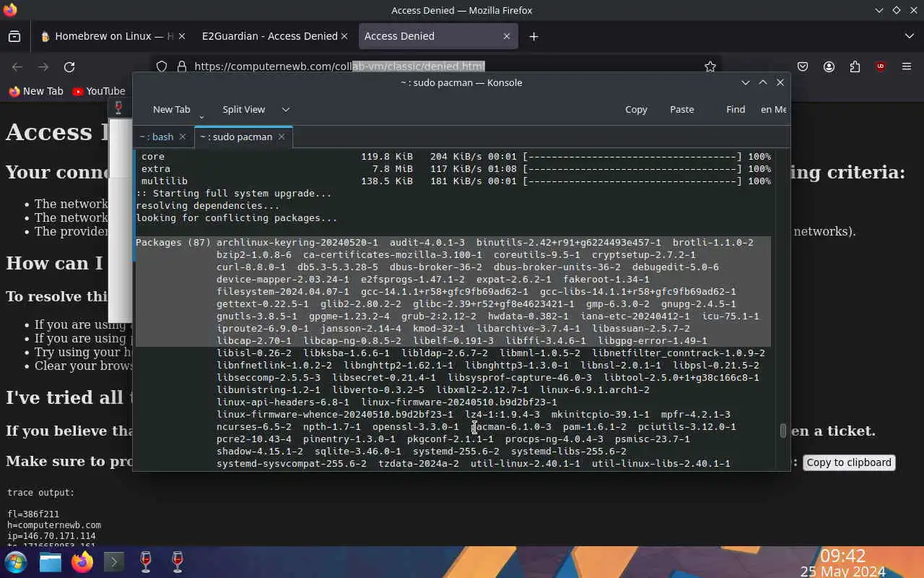Bookmark this page with the star icon
The width and height of the screenshot is (924, 578).
[x=710, y=66]
